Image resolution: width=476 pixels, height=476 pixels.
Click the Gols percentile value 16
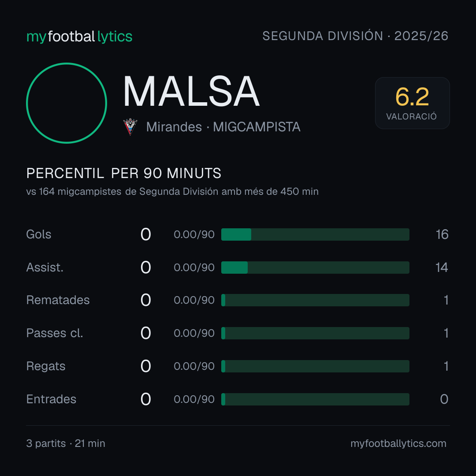[x=442, y=234]
